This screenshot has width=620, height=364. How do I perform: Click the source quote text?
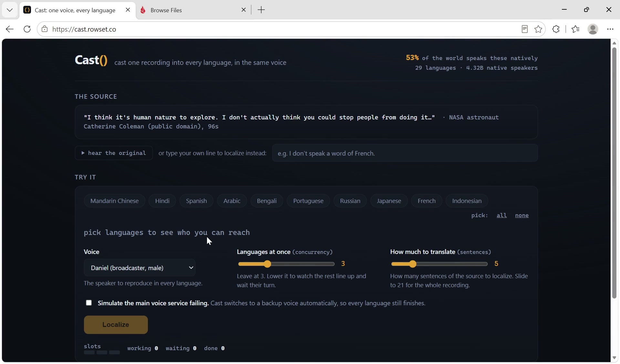[259, 117]
